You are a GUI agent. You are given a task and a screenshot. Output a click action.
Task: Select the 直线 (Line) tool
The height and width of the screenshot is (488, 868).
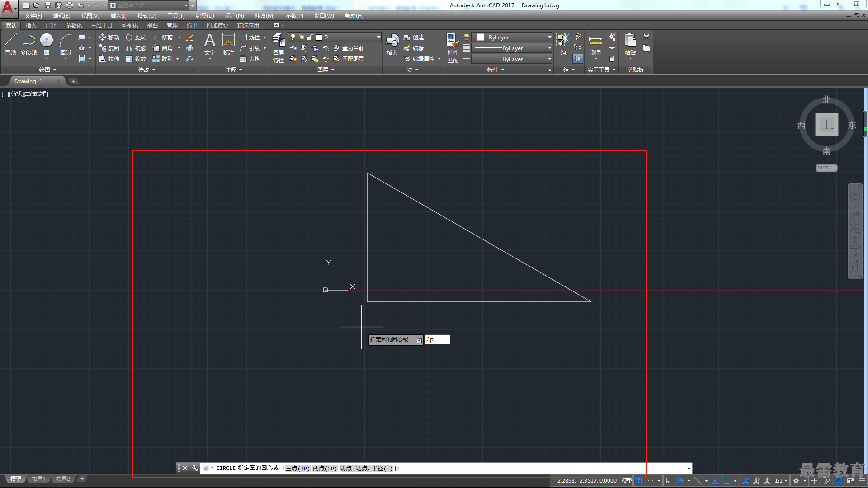pyautogui.click(x=10, y=44)
